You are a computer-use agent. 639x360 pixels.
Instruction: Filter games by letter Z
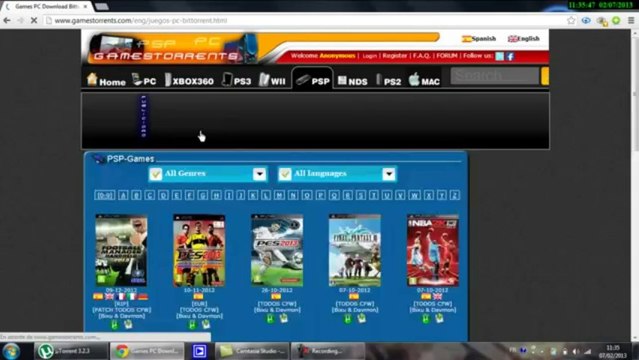tap(455, 195)
